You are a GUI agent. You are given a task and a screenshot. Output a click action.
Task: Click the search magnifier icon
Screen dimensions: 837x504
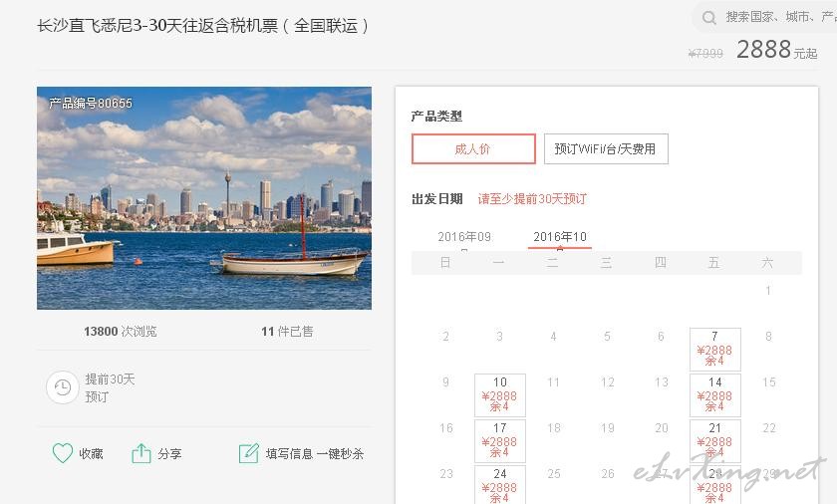(708, 18)
